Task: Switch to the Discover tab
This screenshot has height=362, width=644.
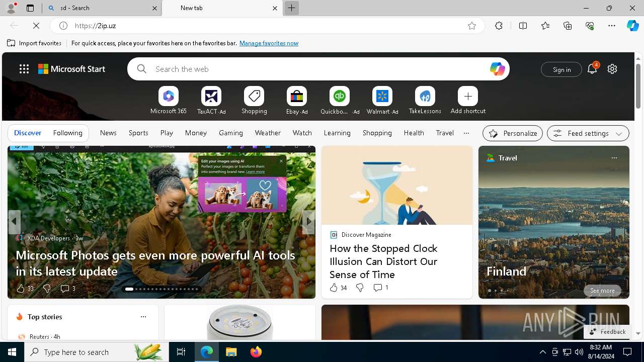Action: 28,133
